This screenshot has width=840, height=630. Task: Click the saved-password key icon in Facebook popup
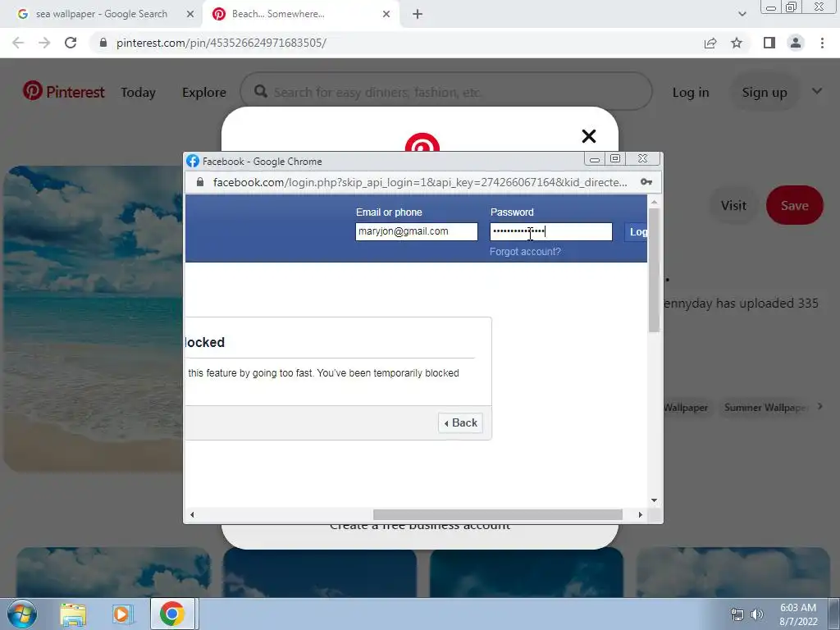[646, 182]
